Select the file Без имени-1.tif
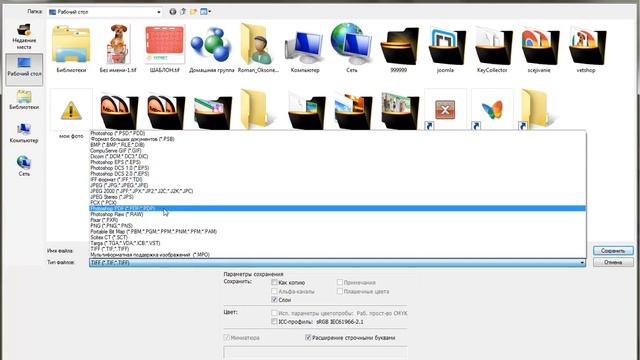 (x=118, y=49)
